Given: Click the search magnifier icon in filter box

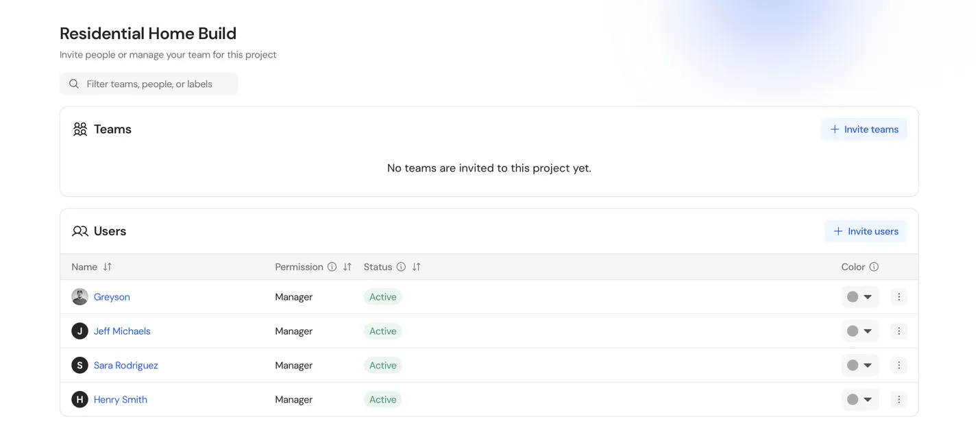Looking at the screenshot, I should [74, 84].
